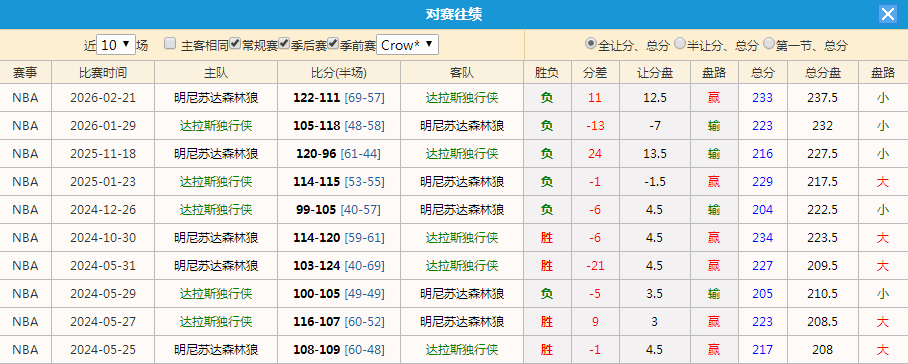The image size is (908, 364).
Task: Click the 胜负 column header
Action: (x=547, y=72)
